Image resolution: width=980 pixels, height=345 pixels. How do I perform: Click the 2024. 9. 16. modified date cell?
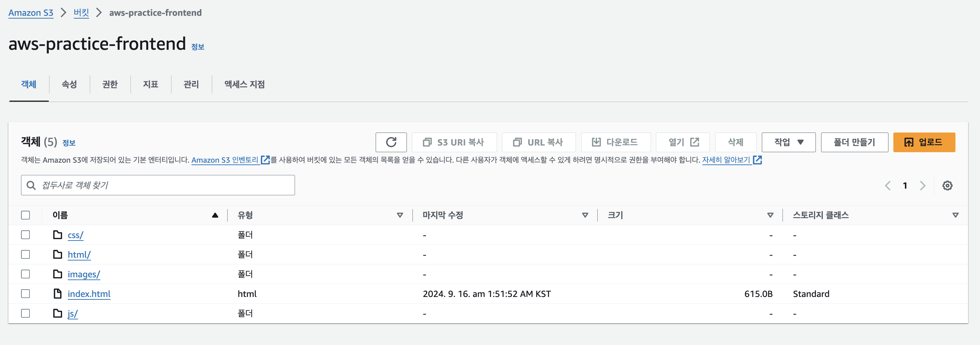click(x=486, y=294)
